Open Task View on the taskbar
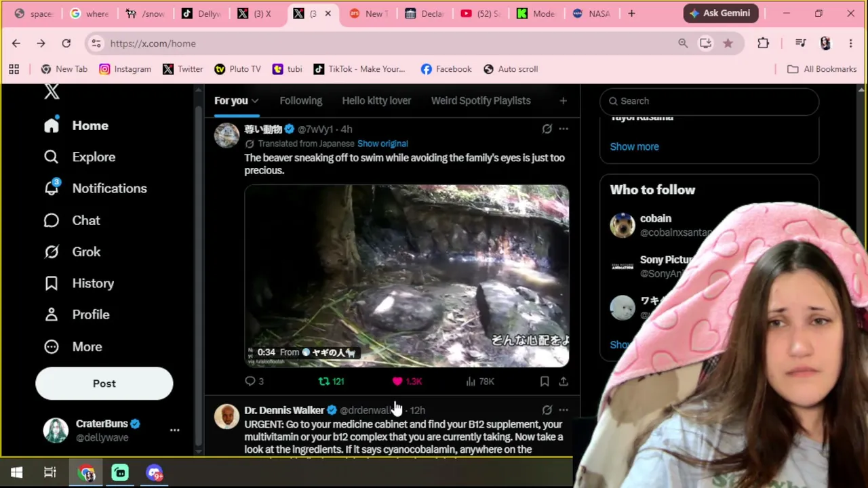The height and width of the screenshot is (488, 868). point(50,472)
